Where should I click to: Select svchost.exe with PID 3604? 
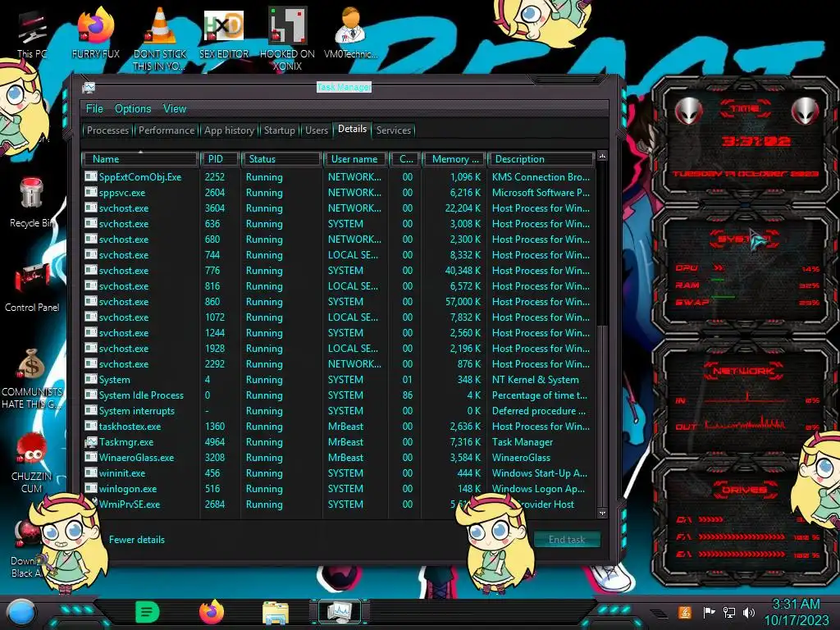coord(339,208)
